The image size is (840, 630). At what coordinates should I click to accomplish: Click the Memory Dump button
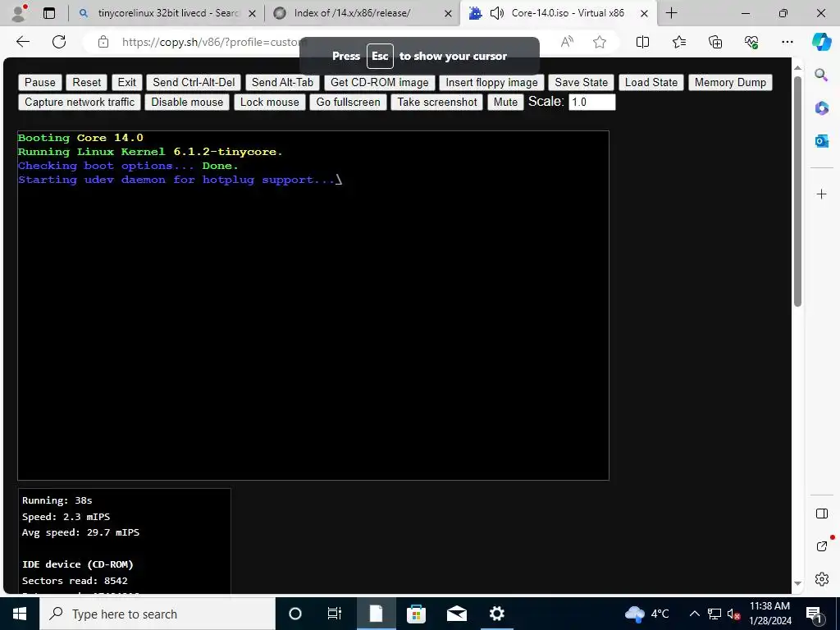pos(730,83)
